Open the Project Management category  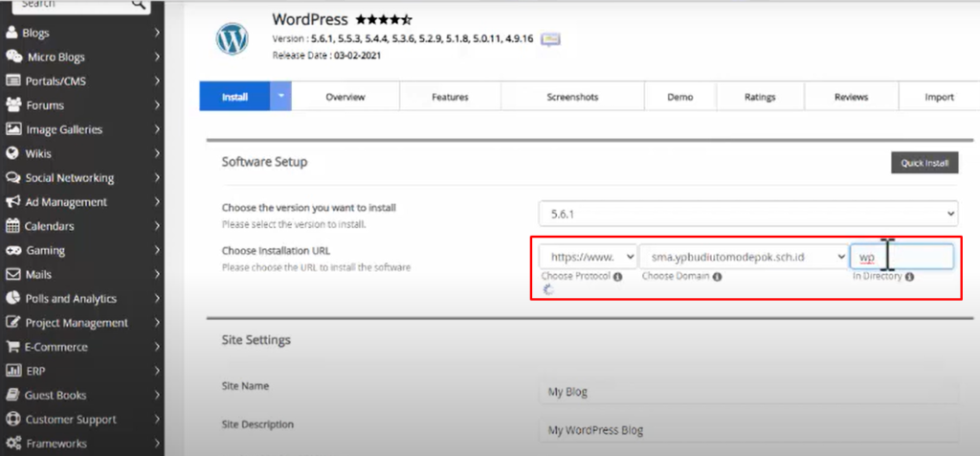[x=82, y=323]
